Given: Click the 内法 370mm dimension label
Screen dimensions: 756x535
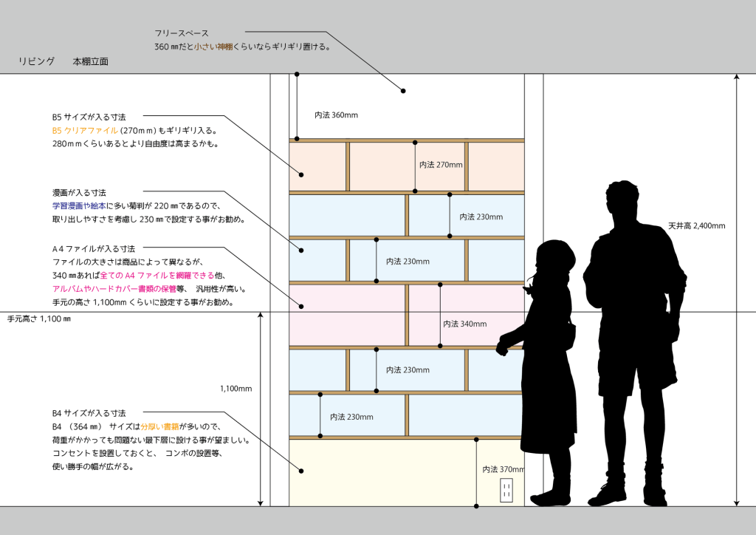Looking at the screenshot, I should [x=503, y=469].
